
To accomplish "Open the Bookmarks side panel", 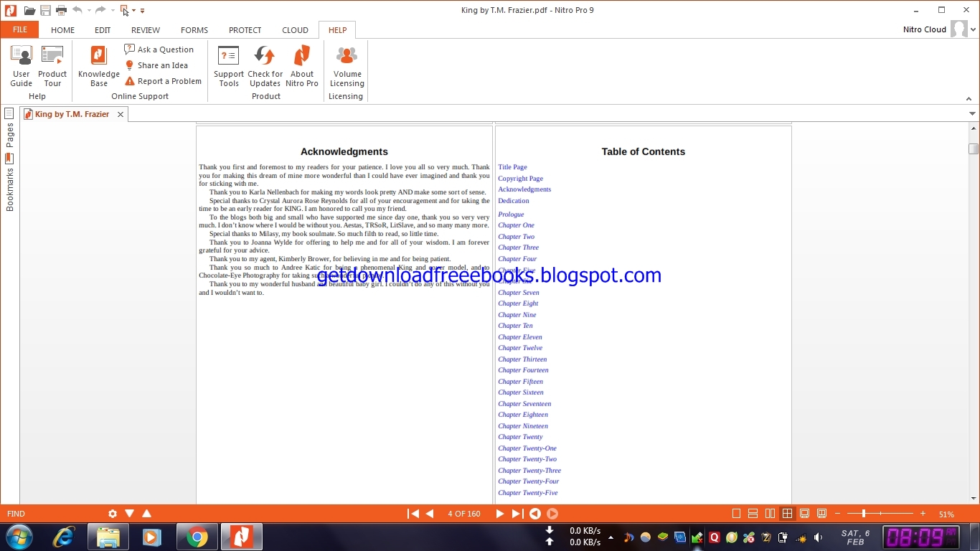I will pos(9,182).
